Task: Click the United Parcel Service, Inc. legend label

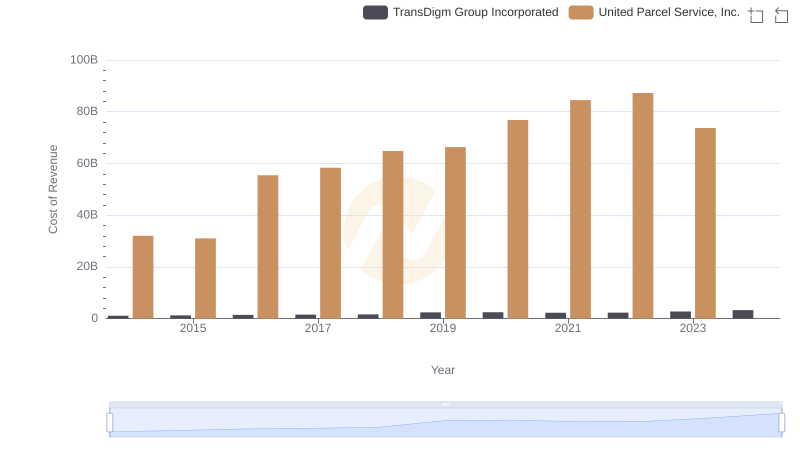Action: 669,12
